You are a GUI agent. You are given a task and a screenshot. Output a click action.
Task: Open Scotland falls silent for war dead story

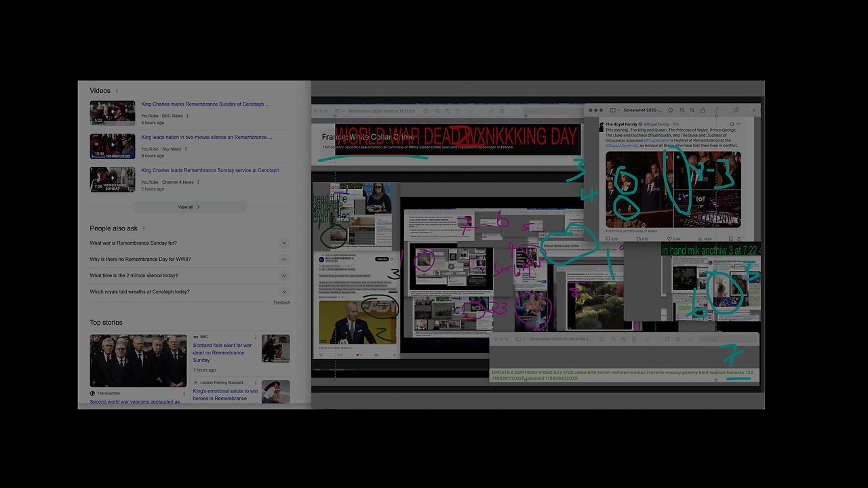coord(222,352)
